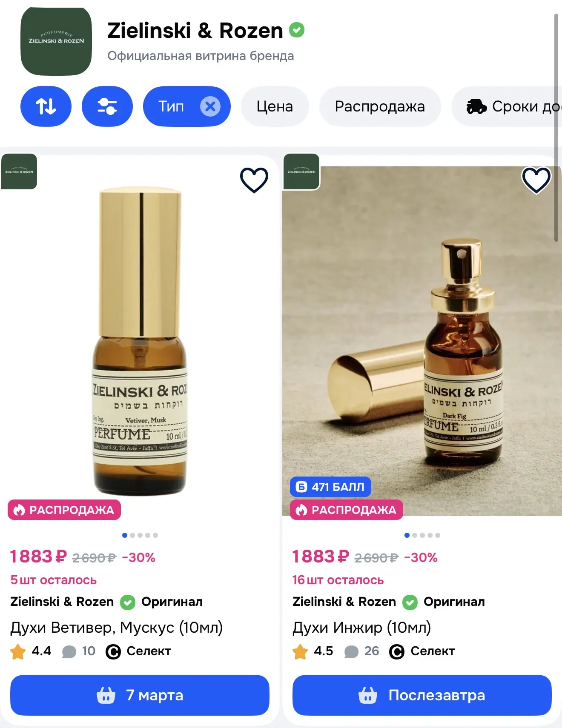This screenshot has width=562, height=728.
Task: Add Fig perfume to cart, Послезавтра
Action: [421, 695]
